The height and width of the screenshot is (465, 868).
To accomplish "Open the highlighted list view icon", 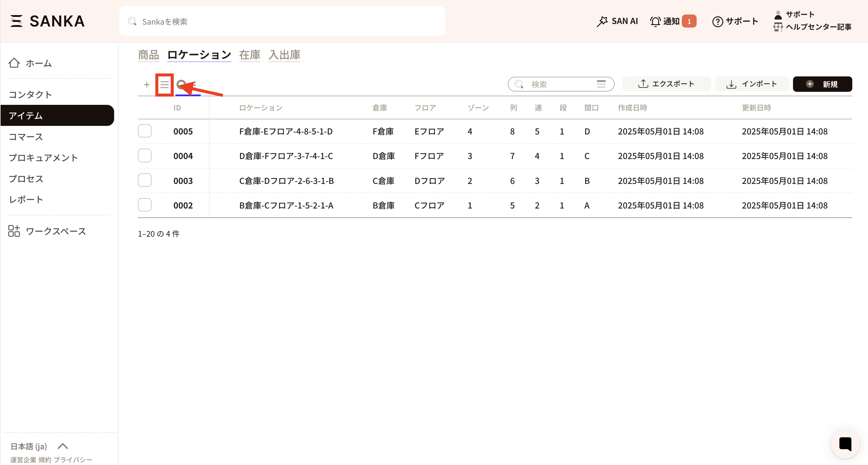I will [165, 84].
